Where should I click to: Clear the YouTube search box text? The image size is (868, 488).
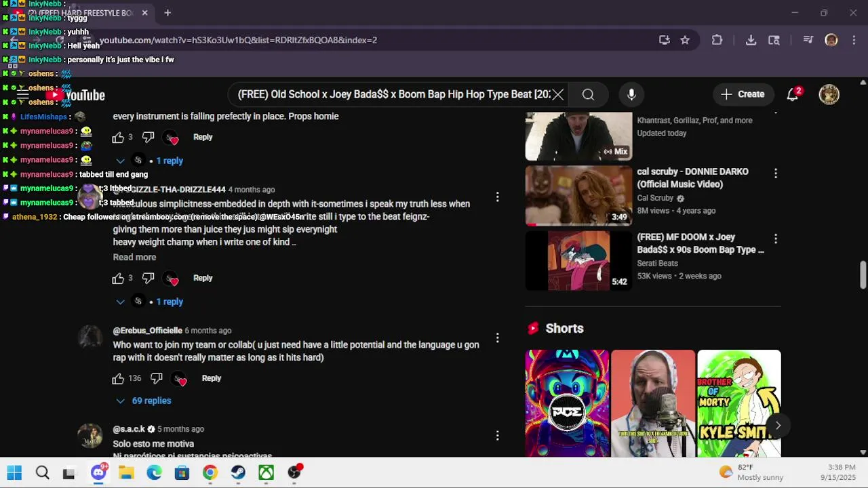557,95
